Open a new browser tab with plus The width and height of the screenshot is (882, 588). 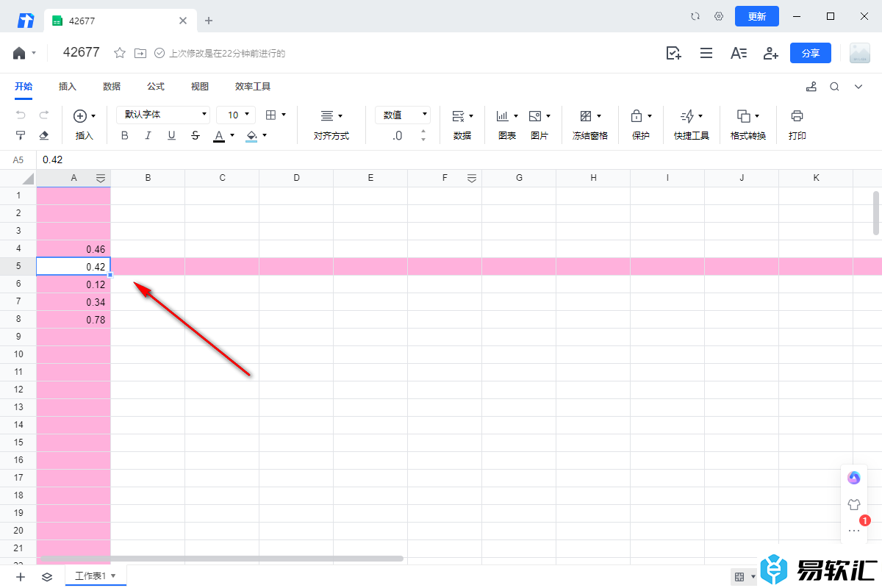209,21
